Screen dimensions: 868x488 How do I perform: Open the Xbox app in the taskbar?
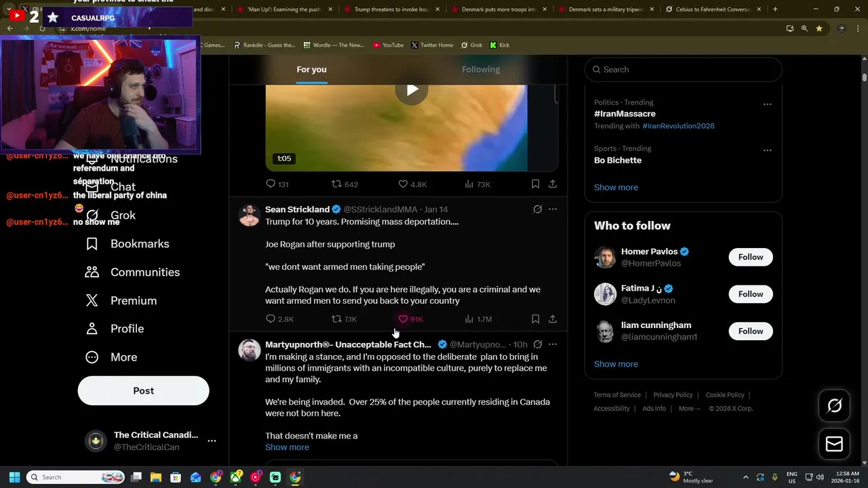click(235, 477)
